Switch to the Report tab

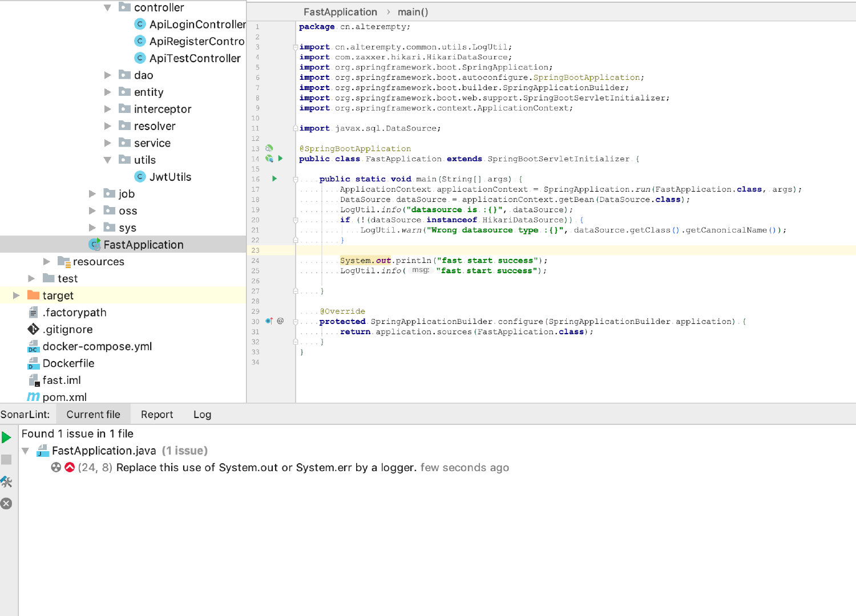pyautogui.click(x=157, y=415)
